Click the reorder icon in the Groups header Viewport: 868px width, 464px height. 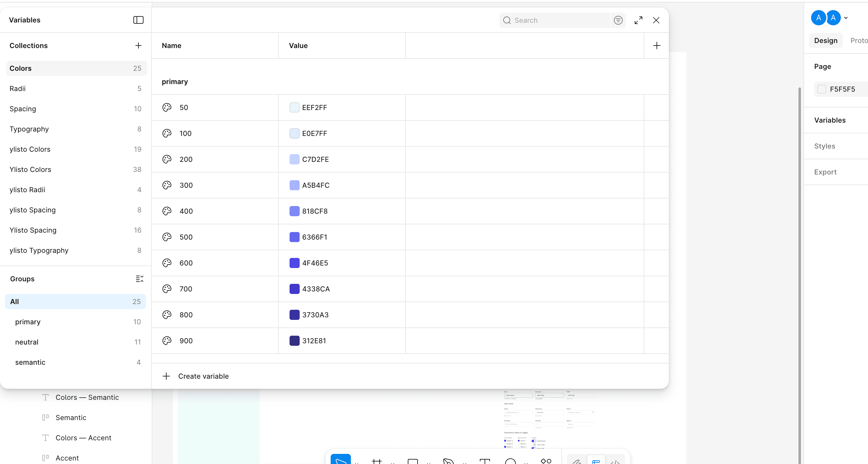pos(140,279)
